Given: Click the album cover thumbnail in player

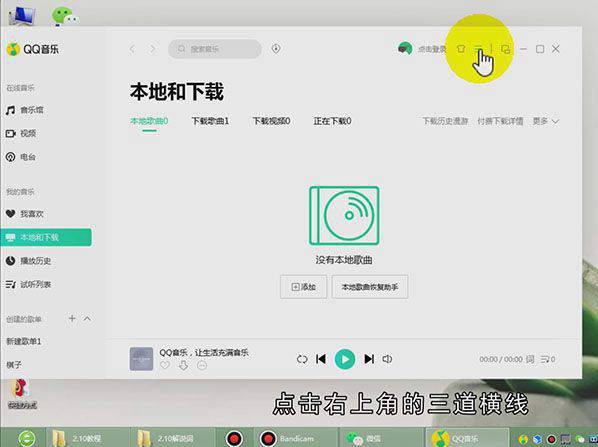Looking at the screenshot, I should tap(141, 359).
